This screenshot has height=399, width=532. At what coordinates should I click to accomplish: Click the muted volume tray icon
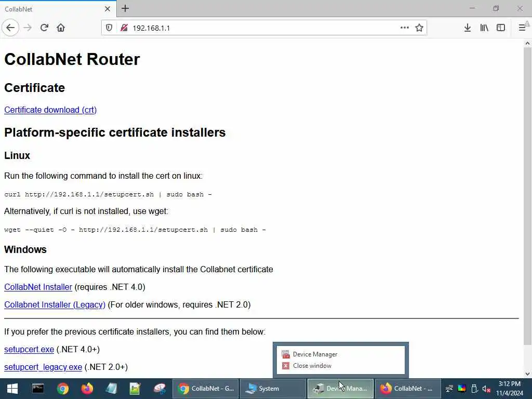(x=486, y=389)
